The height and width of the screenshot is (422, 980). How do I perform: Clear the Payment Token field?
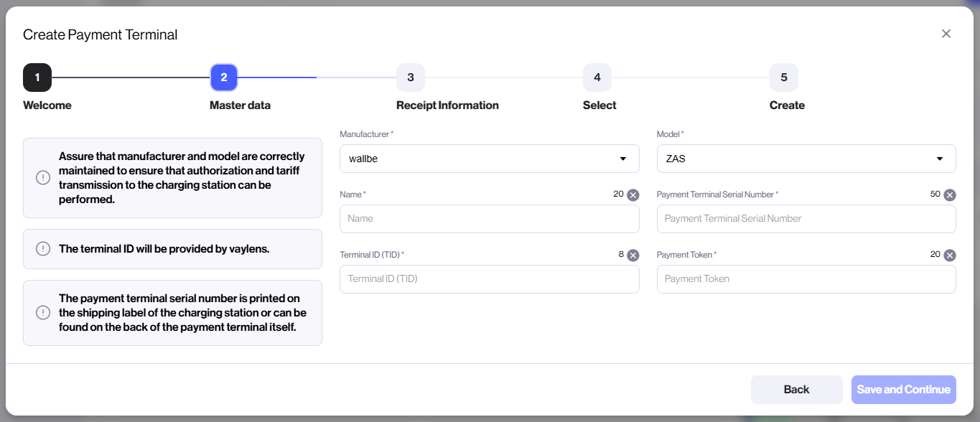click(949, 255)
